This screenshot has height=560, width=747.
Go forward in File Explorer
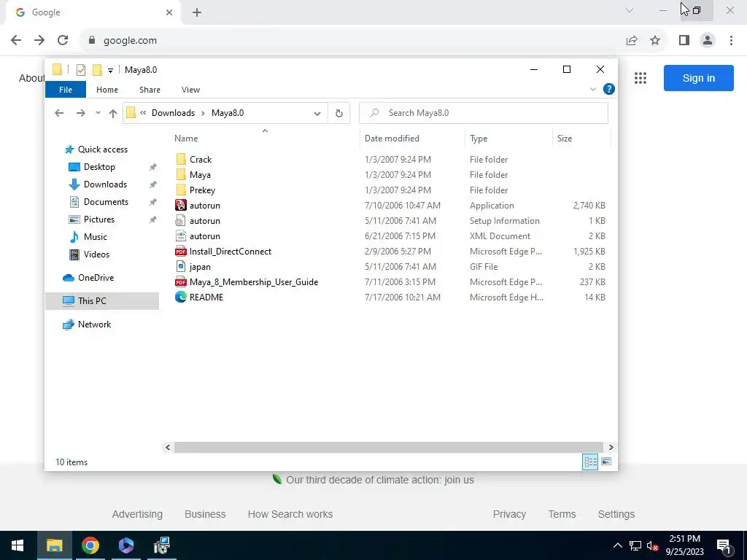click(80, 113)
